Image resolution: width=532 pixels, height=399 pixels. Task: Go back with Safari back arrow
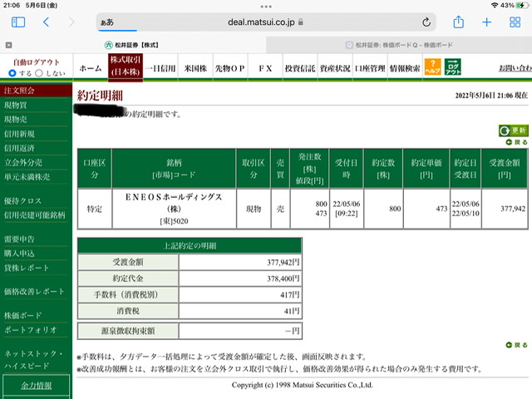click(47, 22)
